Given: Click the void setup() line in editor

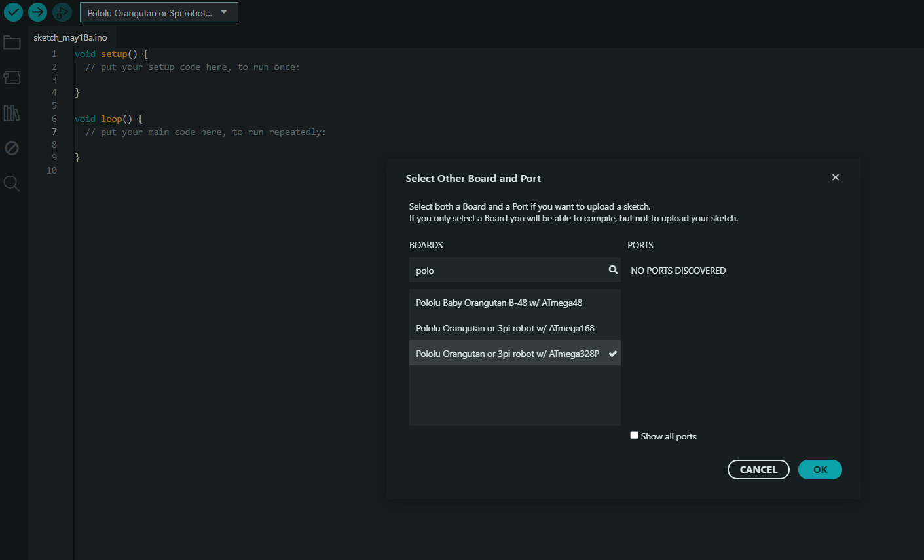Looking at the screenshot, I should click(111, 54).
